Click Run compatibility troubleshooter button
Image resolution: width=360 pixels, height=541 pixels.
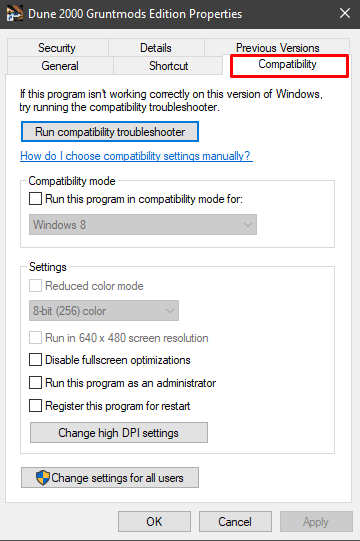click(x=110, y=131)
